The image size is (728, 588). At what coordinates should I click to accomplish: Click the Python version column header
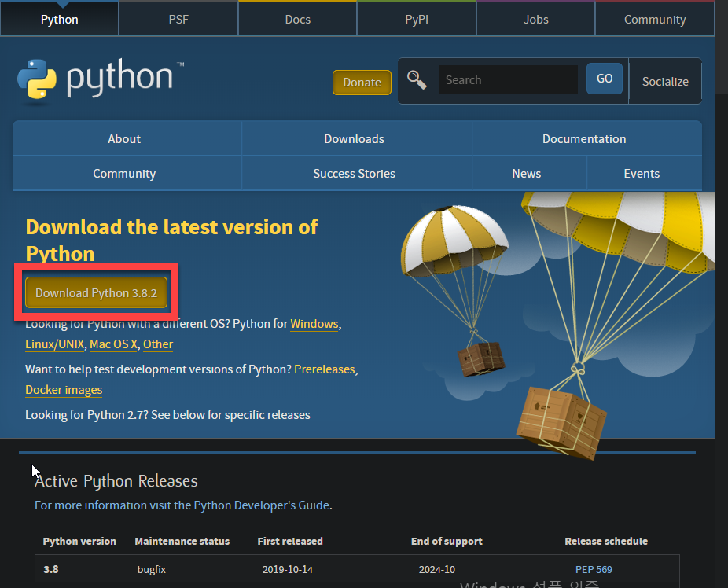tap(79, 541)
